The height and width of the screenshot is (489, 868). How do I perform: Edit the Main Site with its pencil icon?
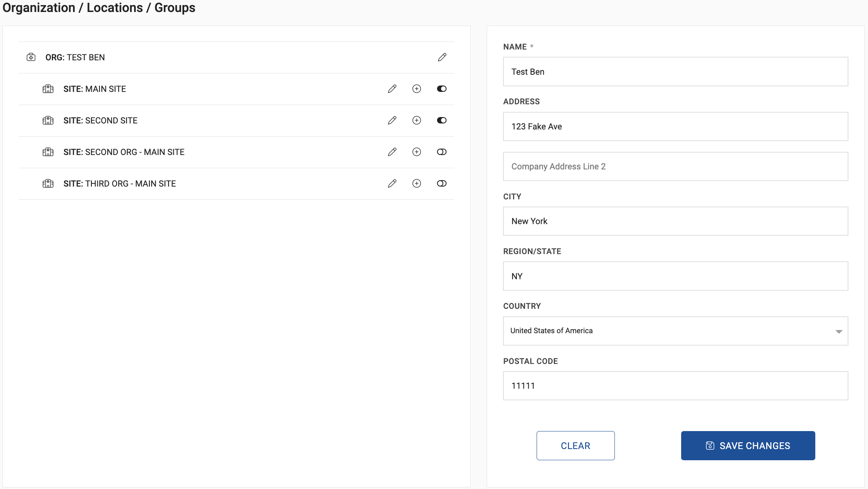click(392, 89)
